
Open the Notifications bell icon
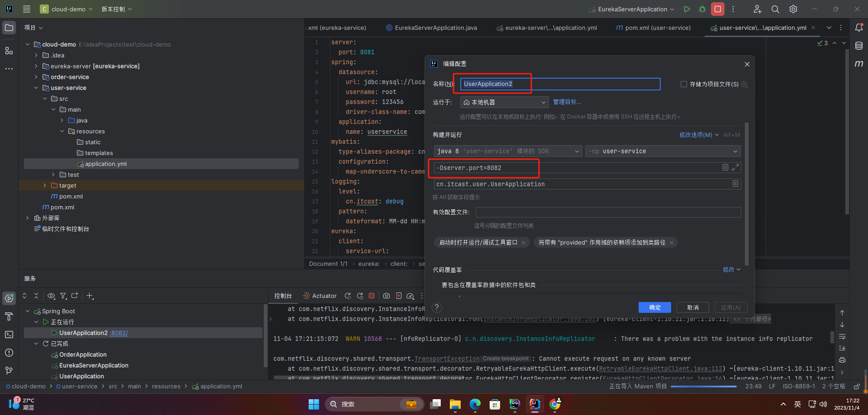coord(859,28)
